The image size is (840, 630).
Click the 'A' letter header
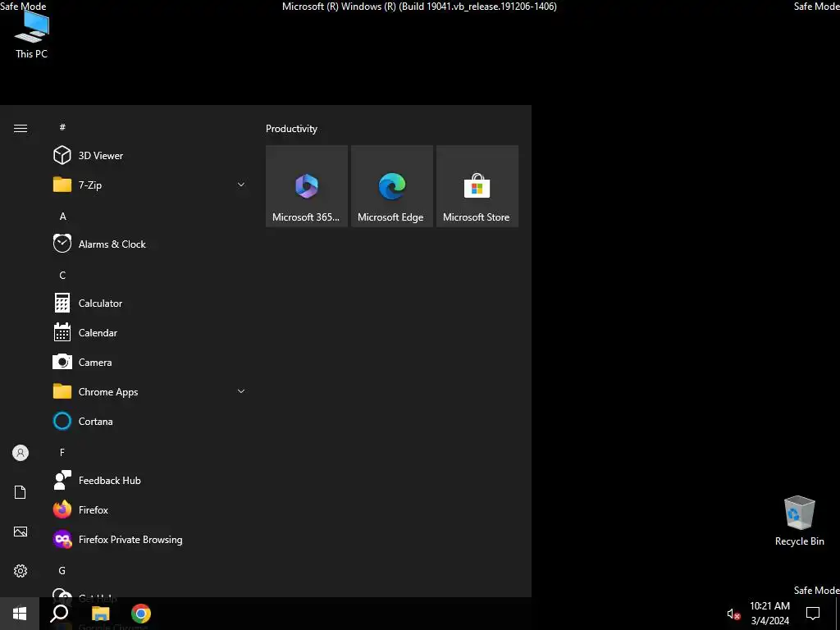(62, 217)
